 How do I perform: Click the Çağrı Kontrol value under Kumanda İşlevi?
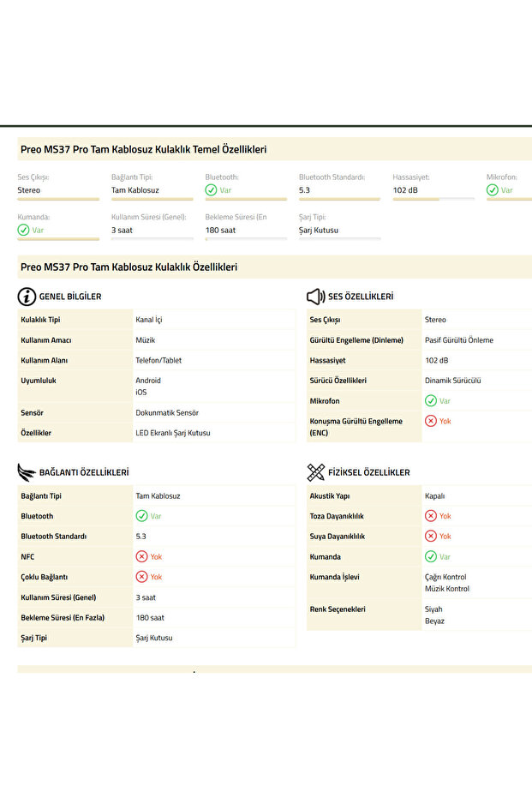445,578
